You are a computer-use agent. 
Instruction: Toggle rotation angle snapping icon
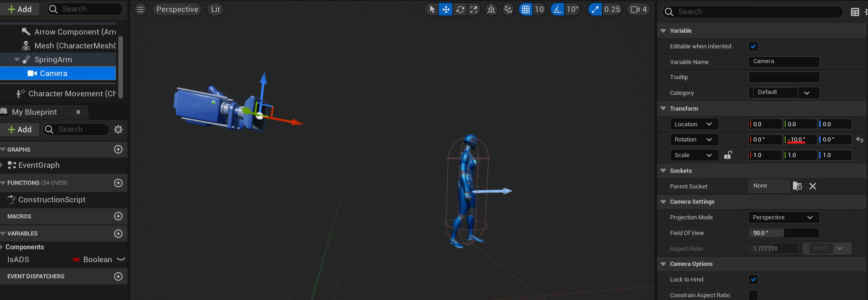point(557,9)
